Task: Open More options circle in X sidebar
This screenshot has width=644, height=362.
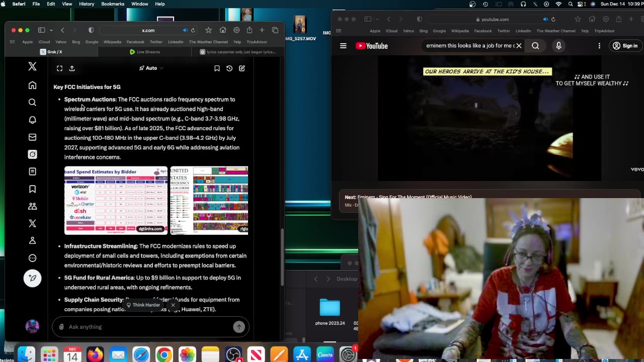Action: click(x=32, y=258)
